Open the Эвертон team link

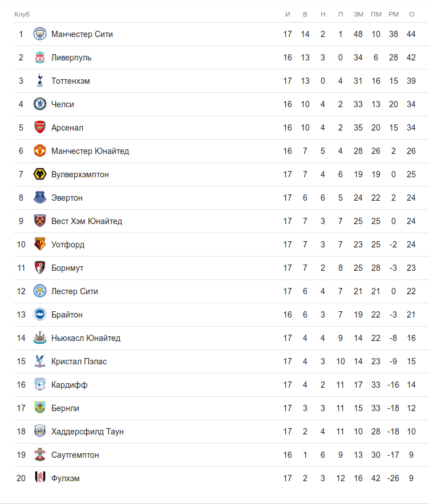(x=67, y=198)
